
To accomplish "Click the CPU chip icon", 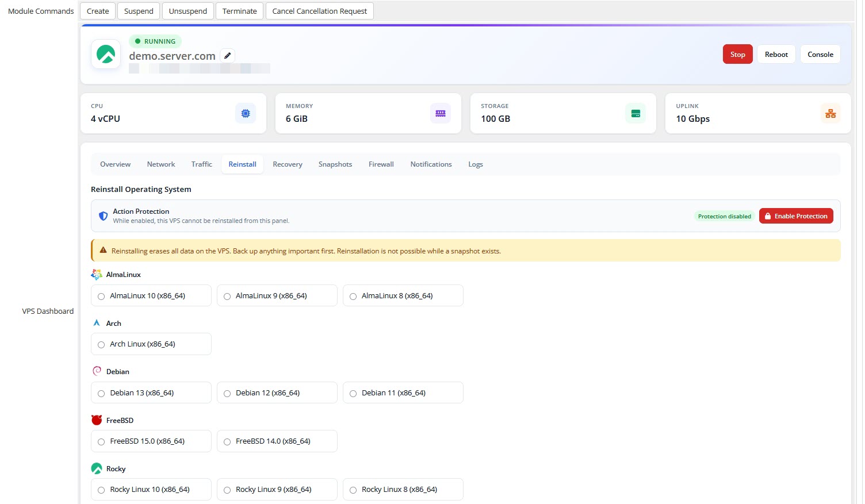I will pos(246,113).
